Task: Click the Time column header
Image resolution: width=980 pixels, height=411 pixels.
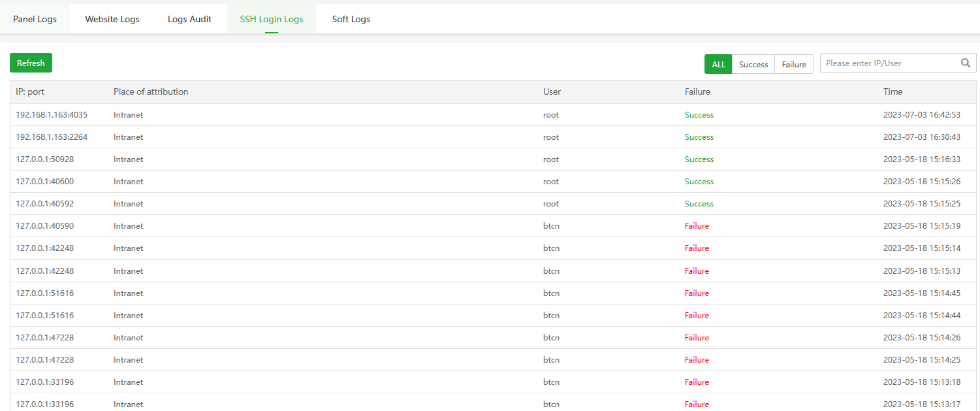Action: point(893,92)
